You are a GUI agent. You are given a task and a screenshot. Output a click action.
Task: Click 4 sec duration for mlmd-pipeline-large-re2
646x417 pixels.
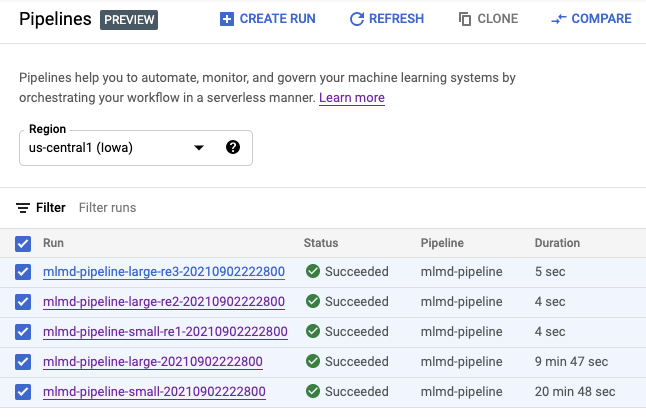[550, 302]
